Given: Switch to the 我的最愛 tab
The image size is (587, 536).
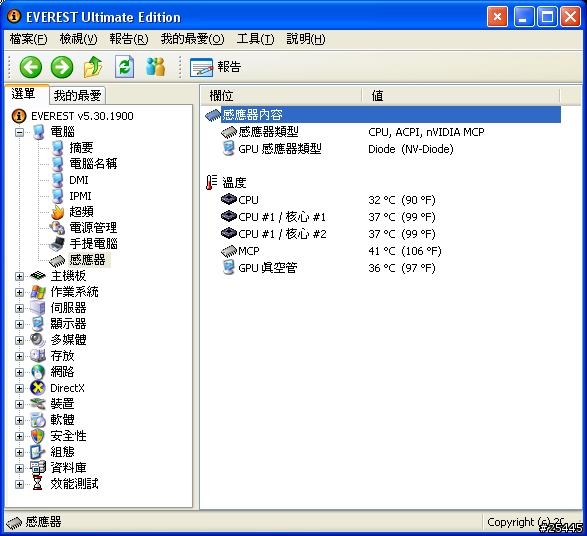Looking at the screenshot, I should [77, 95].
